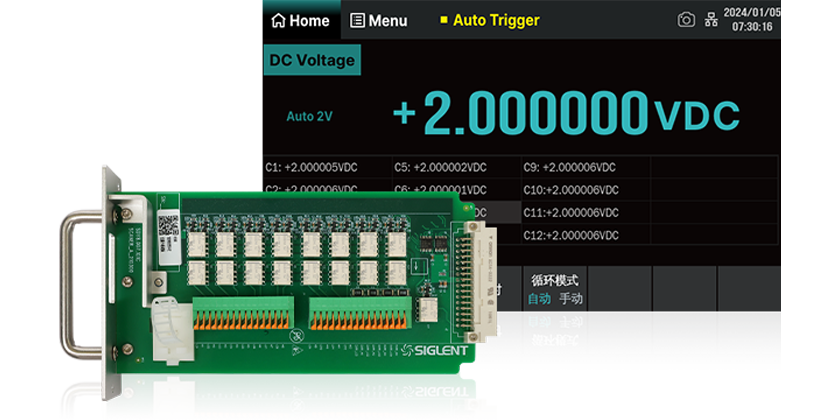Toggle the Auto Trigger mode indicator
Viewport: 840px width, 420px height.
490,20
